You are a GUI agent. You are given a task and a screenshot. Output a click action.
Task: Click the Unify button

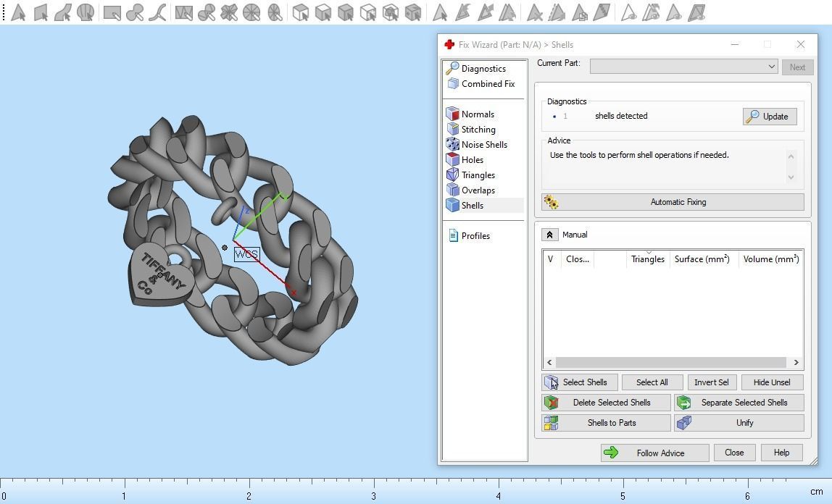tap(739, 422)
